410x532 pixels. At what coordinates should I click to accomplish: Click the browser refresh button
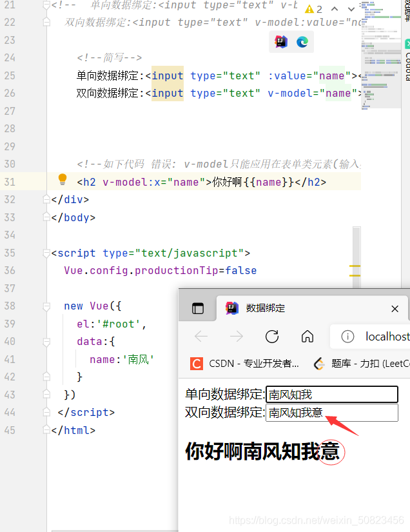272,337
